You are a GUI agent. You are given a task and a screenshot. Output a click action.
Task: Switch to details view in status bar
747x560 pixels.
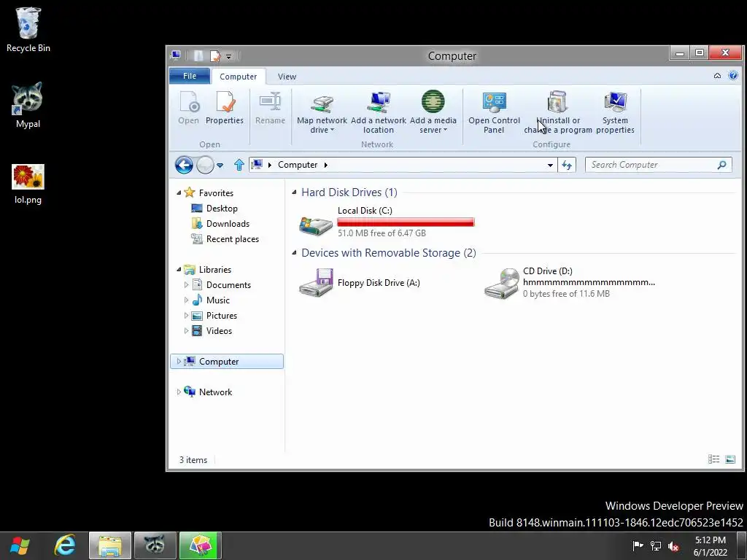pyautogui.click(x=713, y=459)
